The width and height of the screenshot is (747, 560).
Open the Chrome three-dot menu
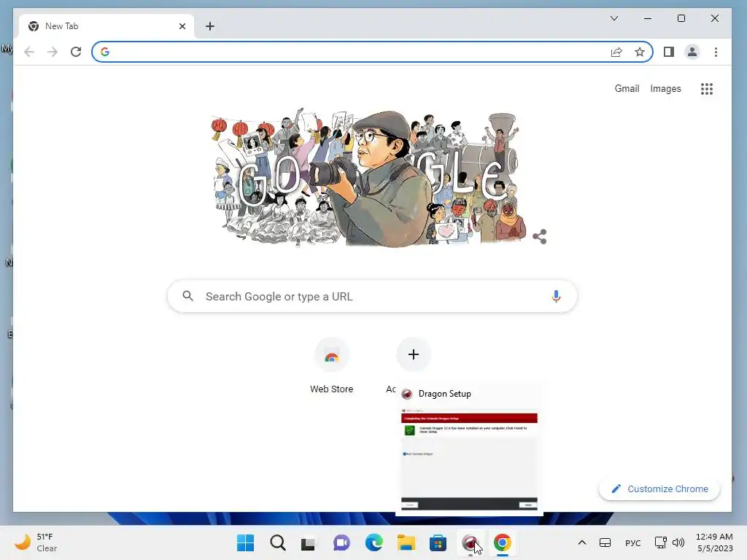pos(716,52)
